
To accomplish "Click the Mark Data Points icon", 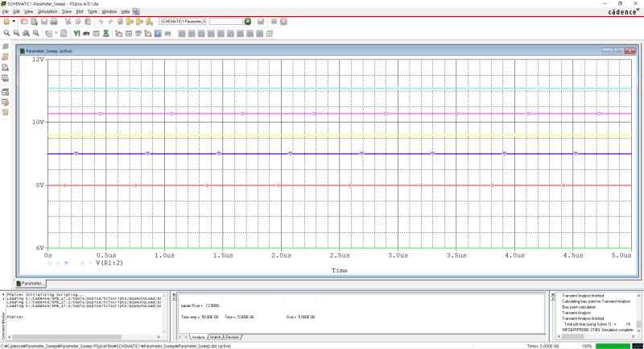I will pos(148,33).
